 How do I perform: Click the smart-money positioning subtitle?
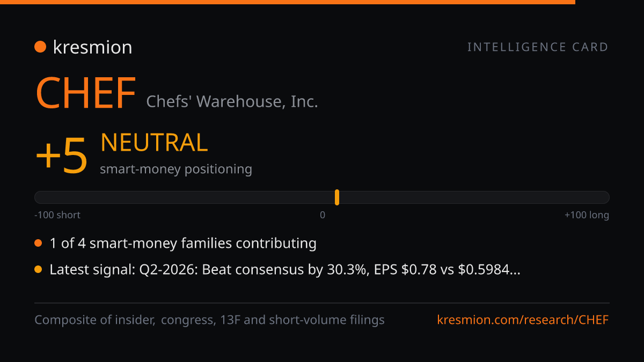click(176, 169)
